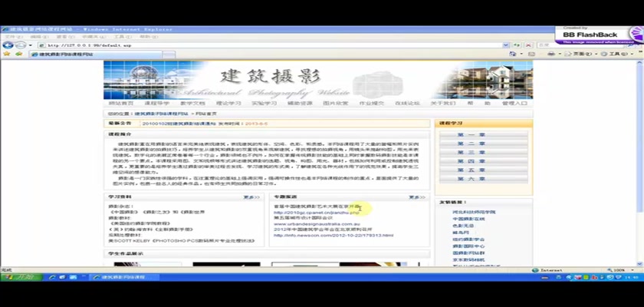Open friendly link 蜂鸟网
The width and height of the screenshot is (644, 307).
tap(461, 233)
